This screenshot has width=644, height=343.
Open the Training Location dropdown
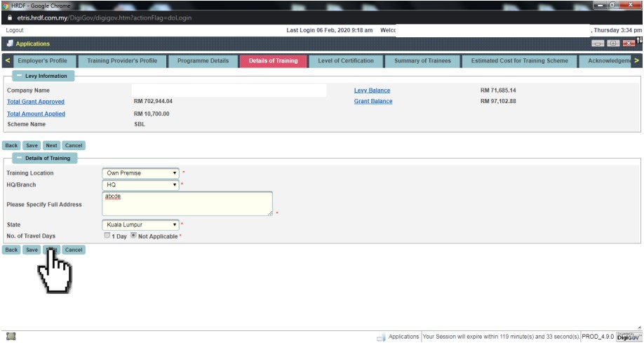coord(141,173)
